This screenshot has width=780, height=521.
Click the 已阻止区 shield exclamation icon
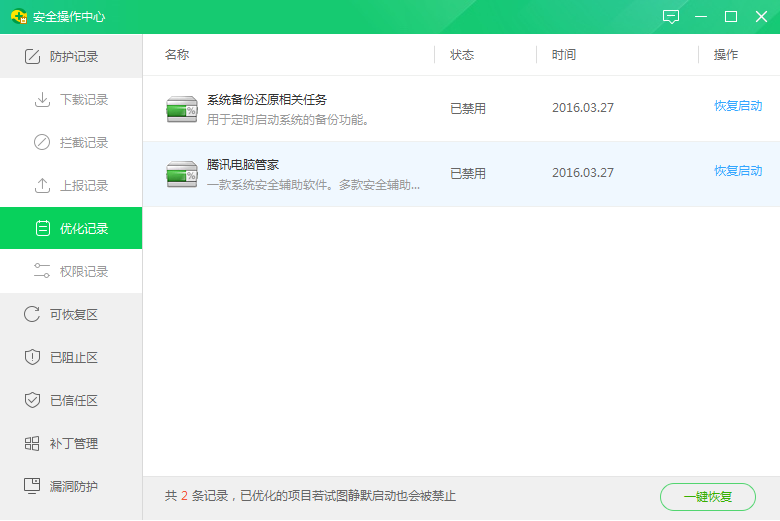pyautogui.click(x=32, y=357)
